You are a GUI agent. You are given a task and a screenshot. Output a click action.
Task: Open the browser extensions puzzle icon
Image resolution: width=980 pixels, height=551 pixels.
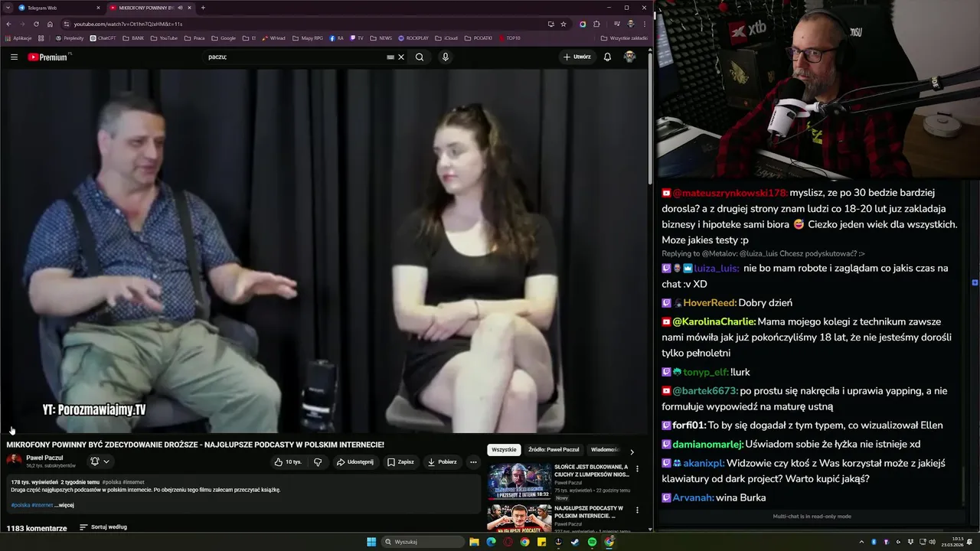pyautogui.click(x=596, y=24)
